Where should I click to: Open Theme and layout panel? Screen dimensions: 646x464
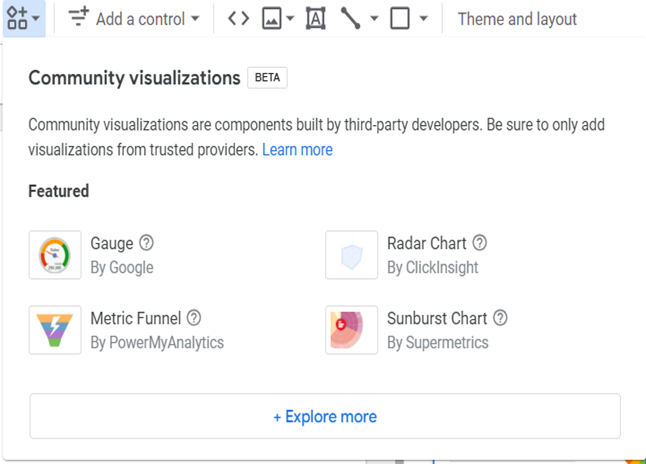click(517, 19)
